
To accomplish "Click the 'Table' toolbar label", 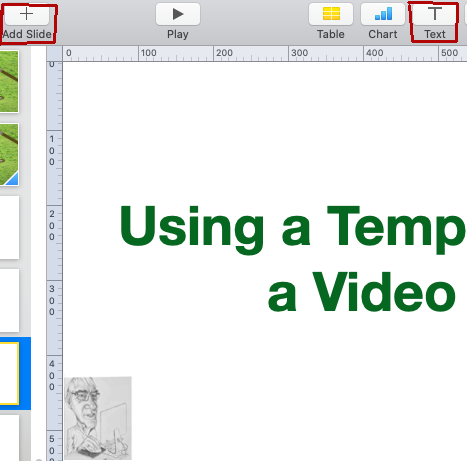I will pos(331,34).
